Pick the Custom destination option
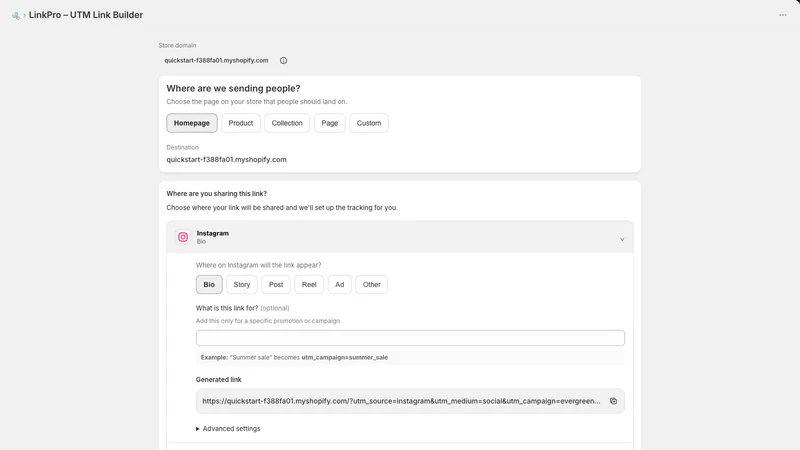Viewport: 800px width, 450px height. click(369, 123)
